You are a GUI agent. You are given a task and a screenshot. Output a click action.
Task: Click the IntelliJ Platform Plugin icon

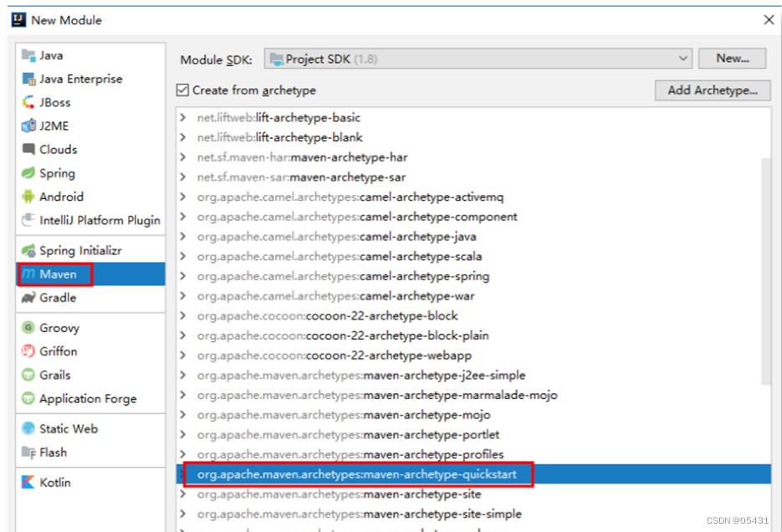[28, 220]
